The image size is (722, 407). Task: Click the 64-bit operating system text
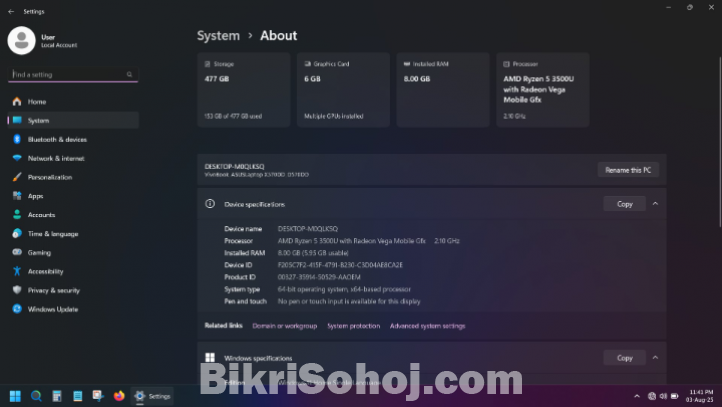(x=344, y=289)
